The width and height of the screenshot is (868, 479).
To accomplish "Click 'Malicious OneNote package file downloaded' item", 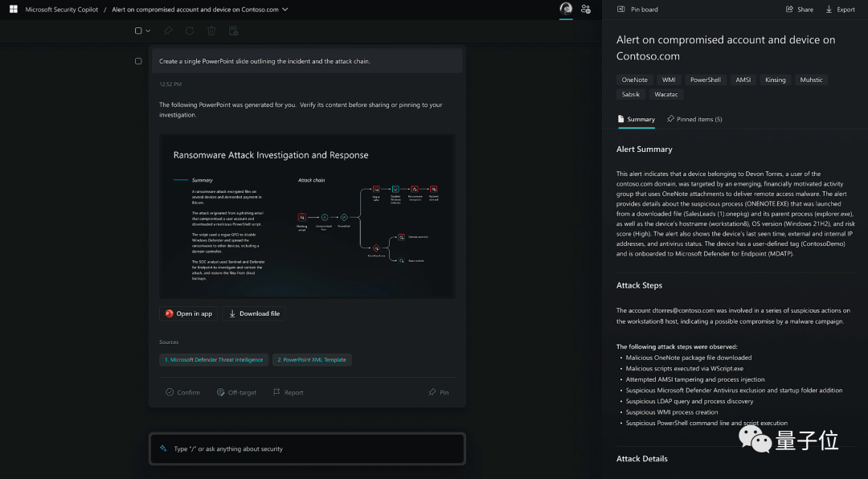I will pos(689,358).
